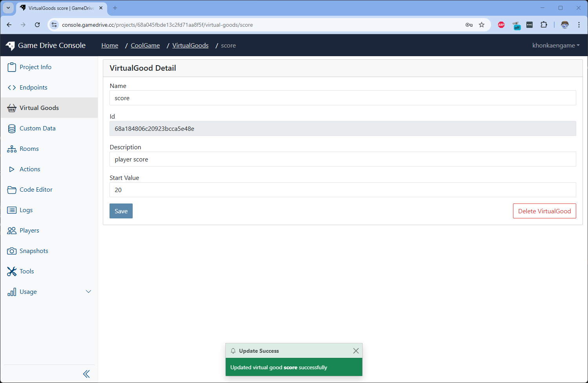Click the Delete VirtualGood button
Viewport: 588px width, 383px height.
click(x=544, y=211)
